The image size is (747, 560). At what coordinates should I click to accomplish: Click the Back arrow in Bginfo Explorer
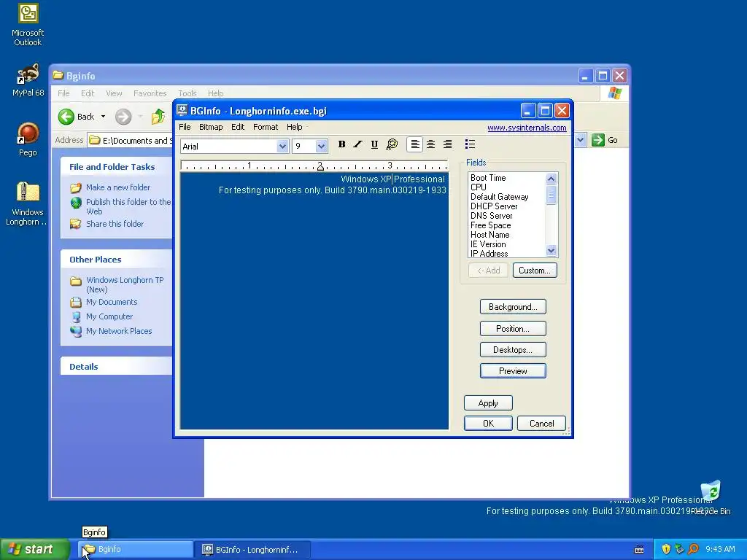point(66,117)
